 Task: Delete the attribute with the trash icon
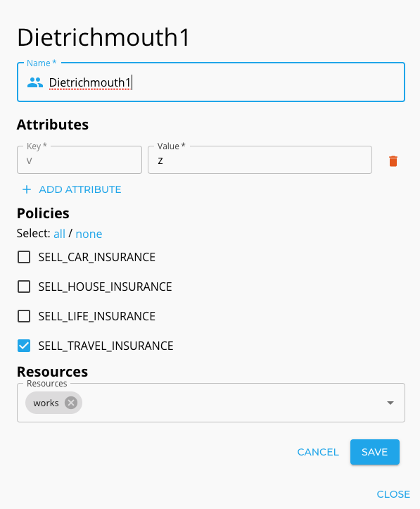click(x=393, y=161)
